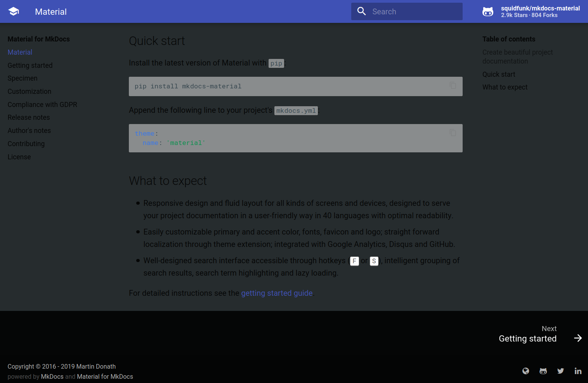Open MkDocs link in footer
The height and width of the screenshot is (383, 588).
[52, 376]
